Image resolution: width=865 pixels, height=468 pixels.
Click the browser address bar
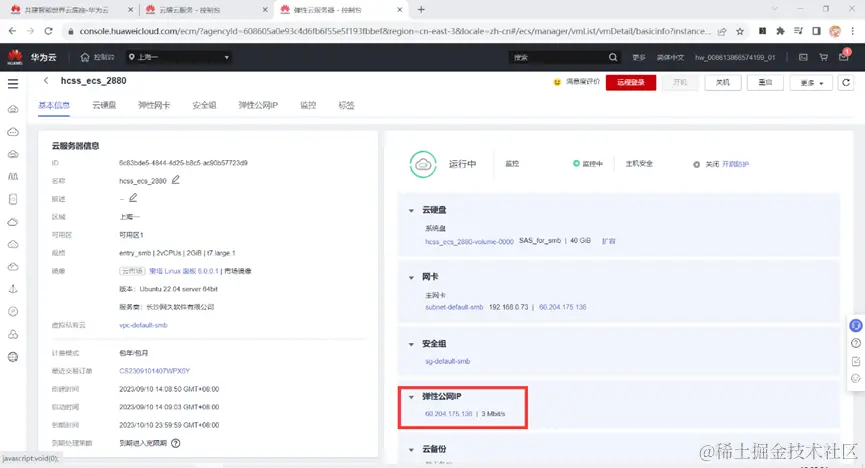coord(394,31)
